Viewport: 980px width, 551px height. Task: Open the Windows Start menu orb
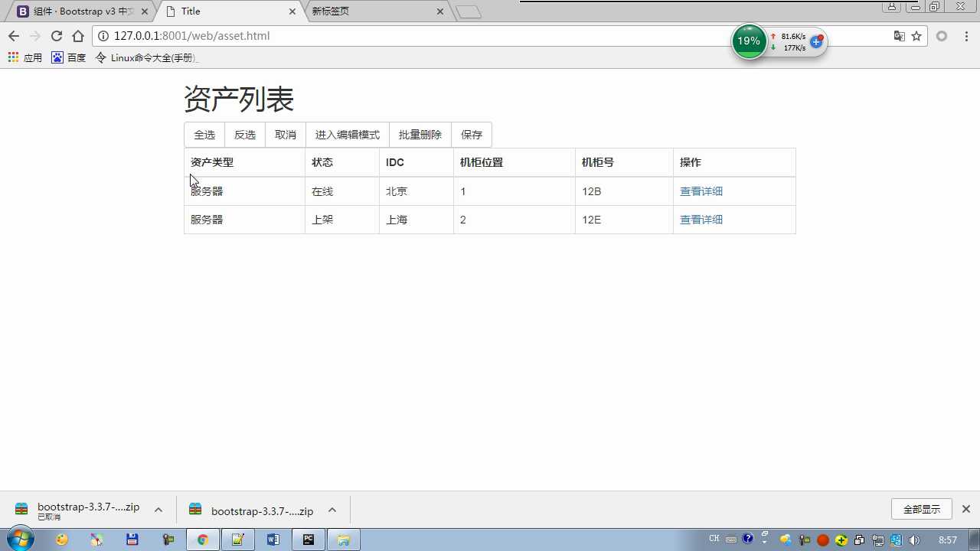pyautogui.click(x=19, y=539)
